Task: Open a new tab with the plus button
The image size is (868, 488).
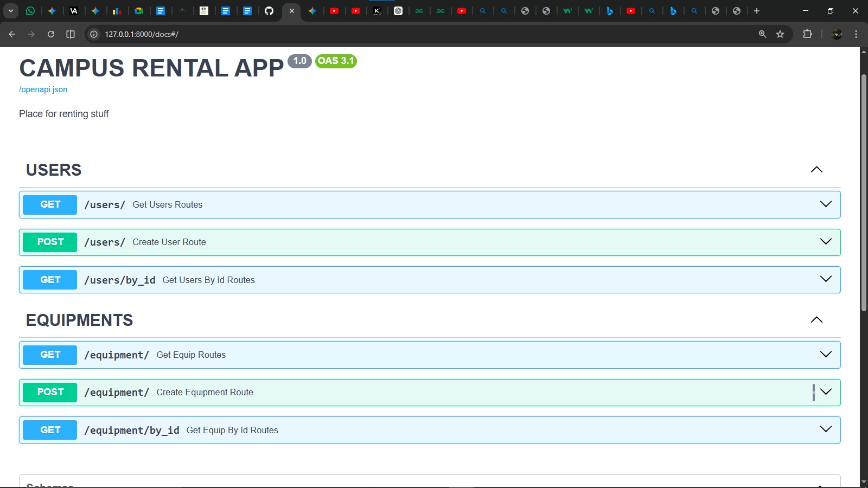Action: [x=757, y=11]
